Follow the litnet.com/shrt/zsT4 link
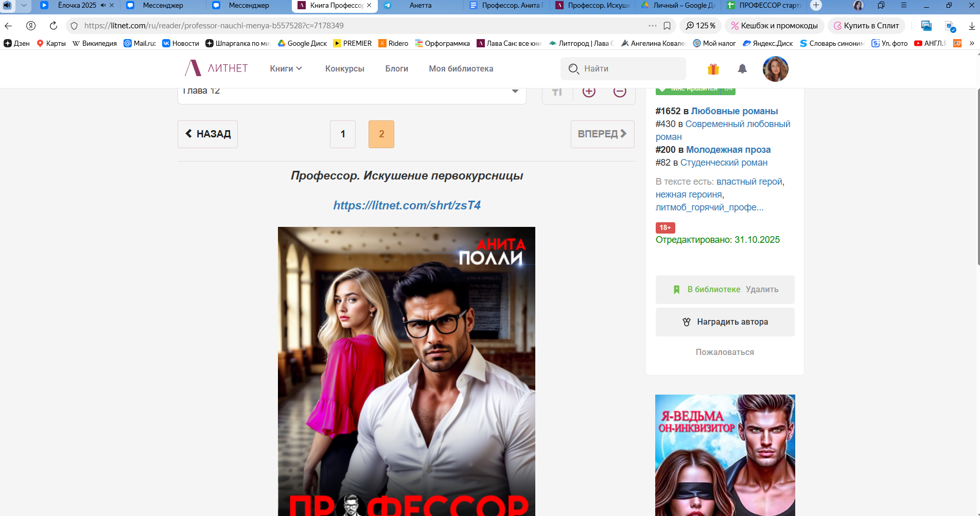This screenshot has height=516, width=980. click(x=407, y=205)
